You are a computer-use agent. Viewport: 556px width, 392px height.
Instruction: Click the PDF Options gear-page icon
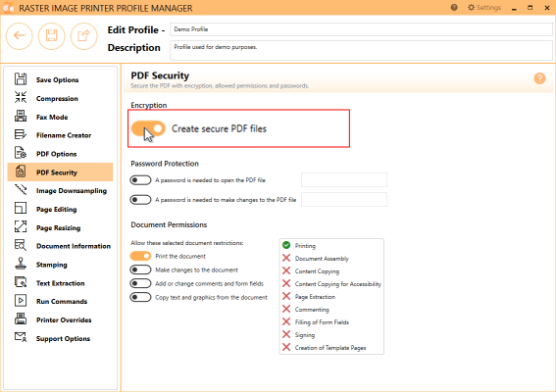(x=21, y=153)
